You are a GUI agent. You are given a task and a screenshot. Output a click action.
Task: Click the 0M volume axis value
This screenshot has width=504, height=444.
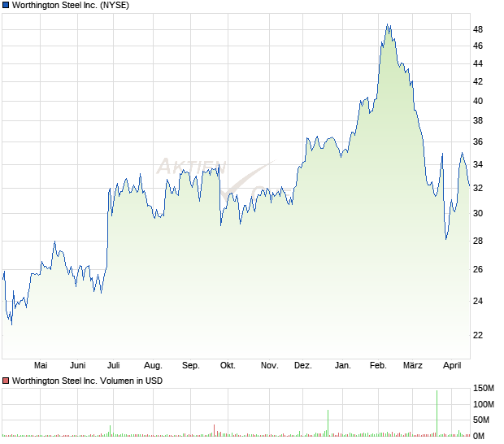[x=479, y=437]
